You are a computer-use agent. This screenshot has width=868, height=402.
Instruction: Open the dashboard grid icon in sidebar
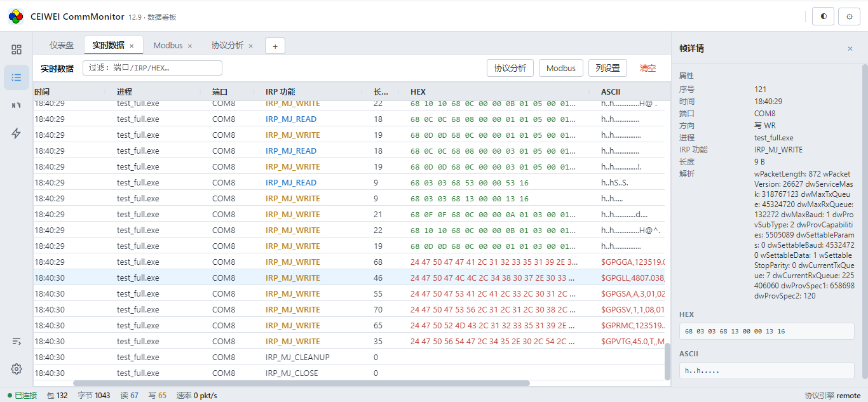coord(17,50)
